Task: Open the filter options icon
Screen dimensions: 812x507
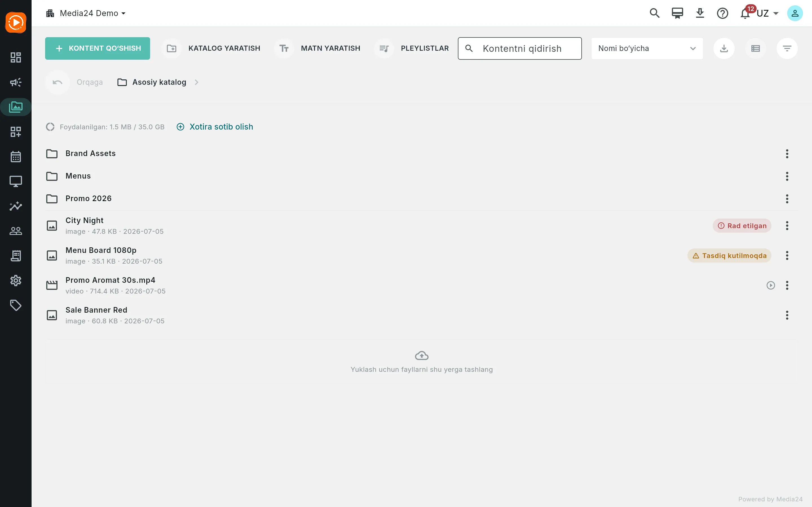Action: [x=787, y=49]
